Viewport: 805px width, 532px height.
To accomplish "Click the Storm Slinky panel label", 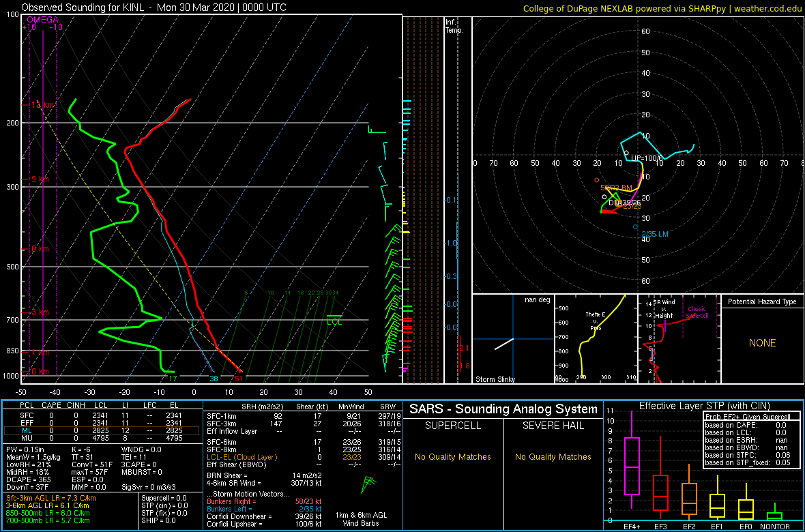I will click(495, 379).
